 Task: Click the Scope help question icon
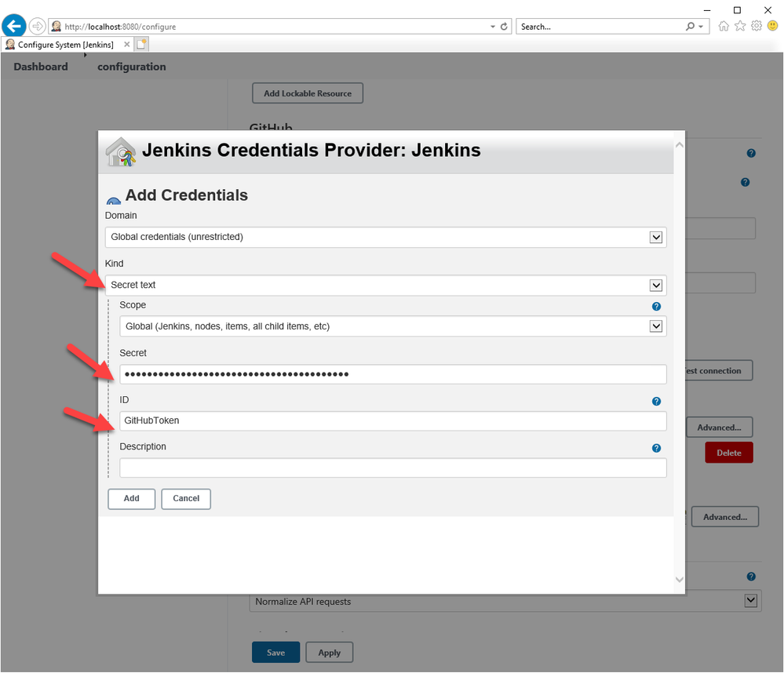(657, 306)
